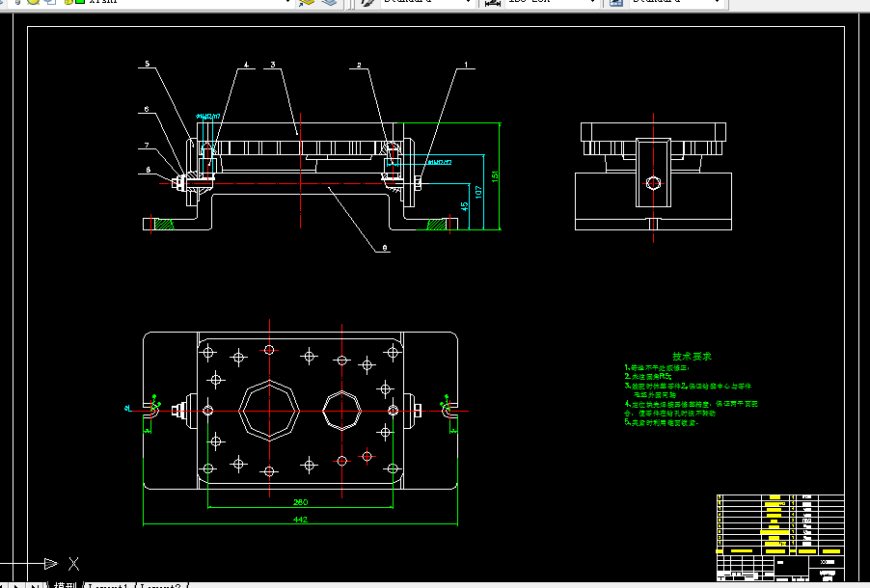
Task: Open the Layout1 tab
Action: click(x=109, y=585)
